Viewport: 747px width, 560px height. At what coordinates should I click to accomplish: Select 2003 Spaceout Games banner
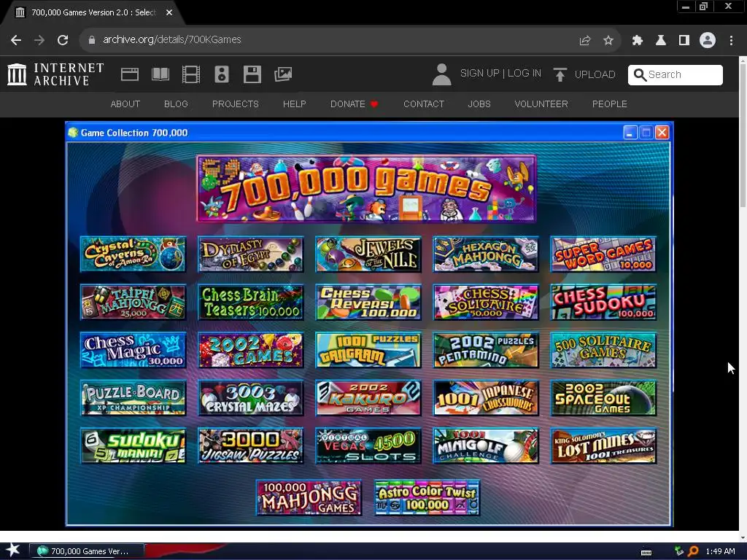(x=603, y=398)
